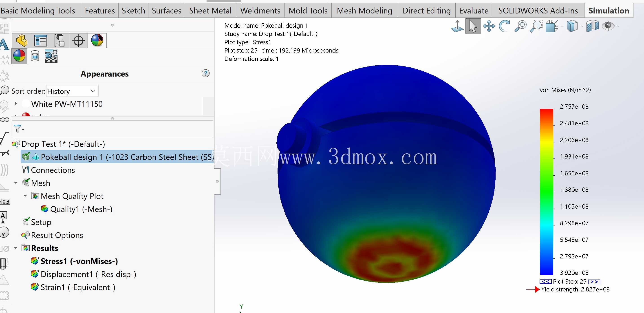Collapse the Results folder node
This screenshot has width=644, height=313.
point(16,248)
